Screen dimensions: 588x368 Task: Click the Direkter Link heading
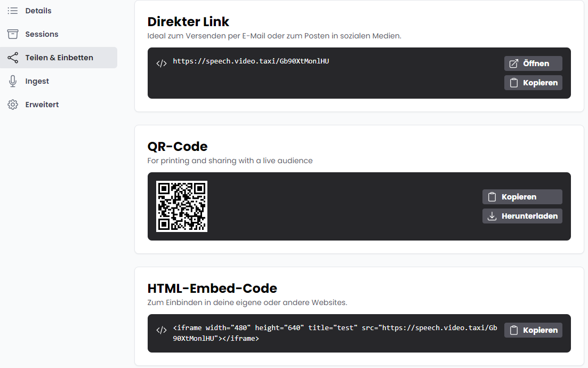(x=188, y=22)
